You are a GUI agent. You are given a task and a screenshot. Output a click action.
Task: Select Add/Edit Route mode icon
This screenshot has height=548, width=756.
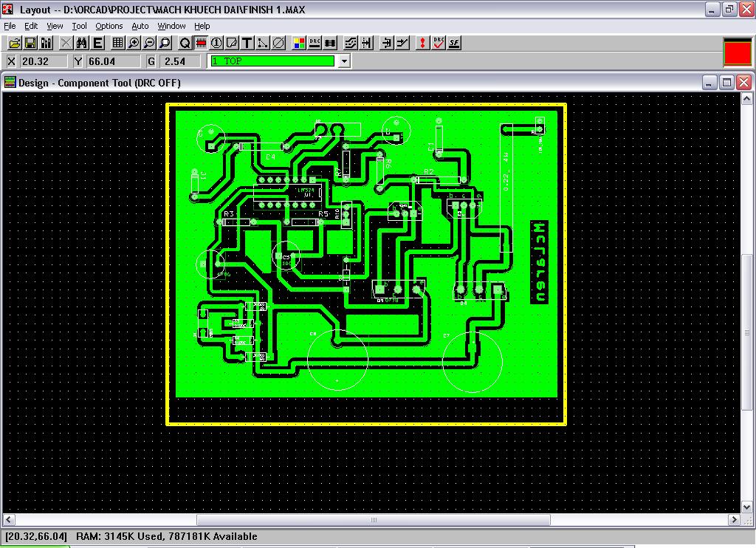[402, 44]
